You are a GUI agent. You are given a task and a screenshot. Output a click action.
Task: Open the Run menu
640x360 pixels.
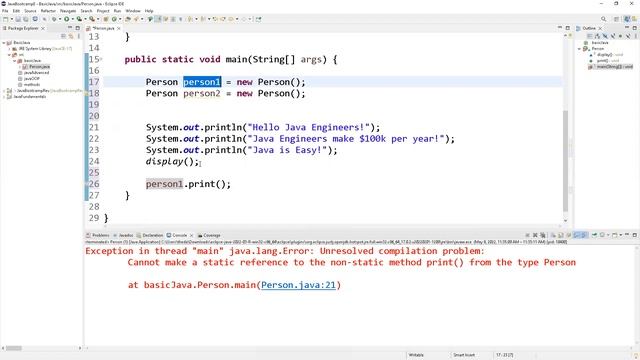pyautogui.click(x=118, y=11)
